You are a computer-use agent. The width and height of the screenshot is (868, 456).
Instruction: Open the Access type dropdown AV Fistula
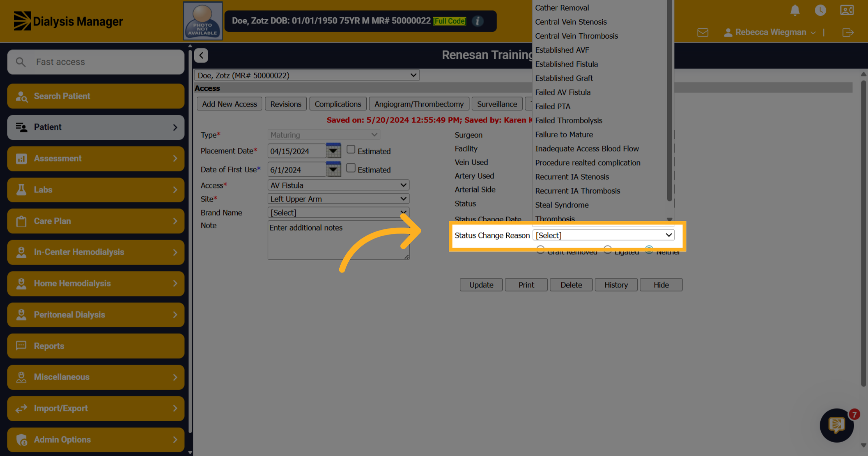[338, 185]
